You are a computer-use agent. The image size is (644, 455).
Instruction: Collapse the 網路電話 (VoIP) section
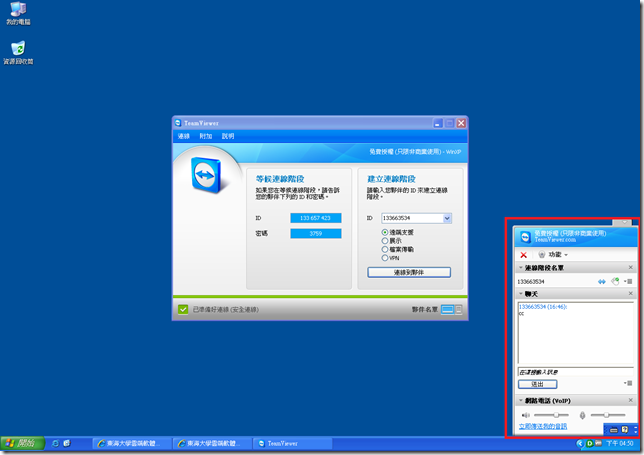pyautogui.click(x=521, y=401)
